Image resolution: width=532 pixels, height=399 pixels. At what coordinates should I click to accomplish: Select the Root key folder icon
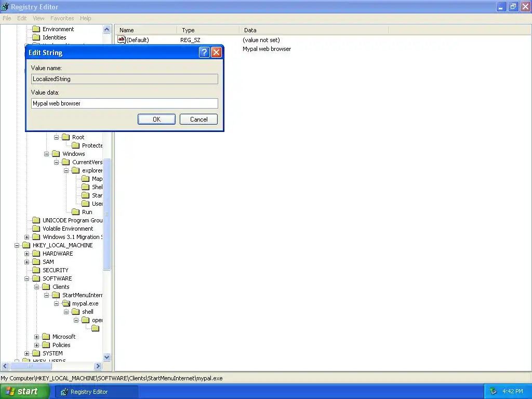(x=66, y=137)
